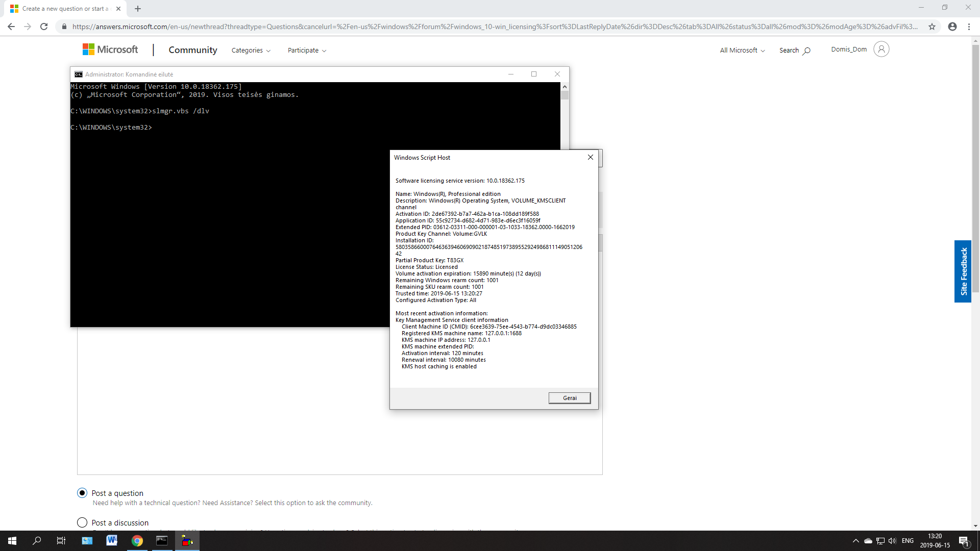Open Action Center notifications icon
Screen dimensions: 980x551
click(964, 541)
